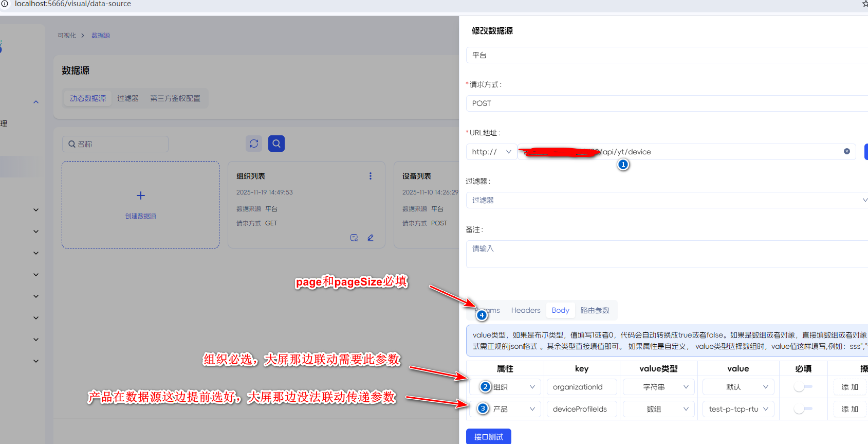Collapse the sidebar menu up chevron

click(x=36, y=102)
